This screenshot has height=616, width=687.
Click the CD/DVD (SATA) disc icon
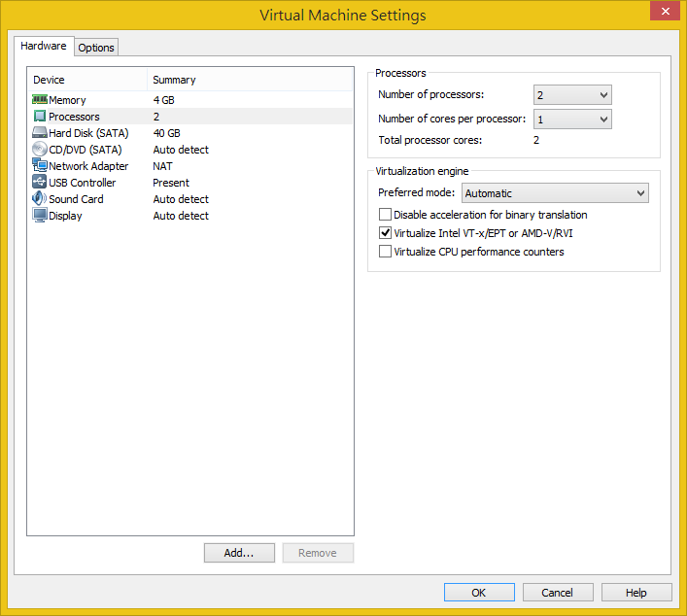[x=40, y=149]
